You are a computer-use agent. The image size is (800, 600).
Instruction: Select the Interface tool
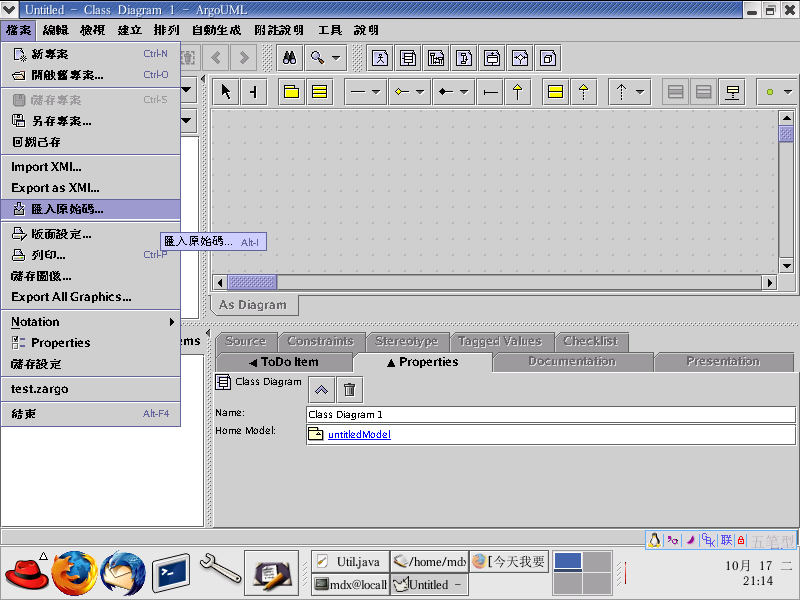click(x=555, y=92)
